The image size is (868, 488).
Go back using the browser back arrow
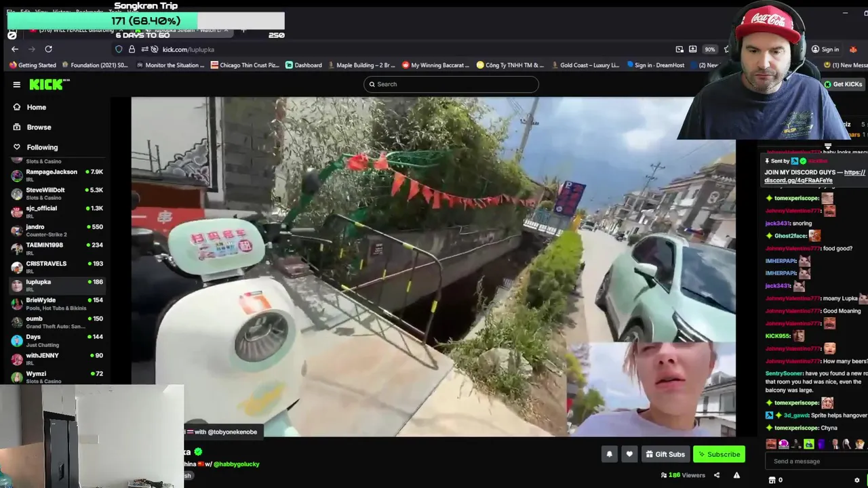(x=15, y=49)
